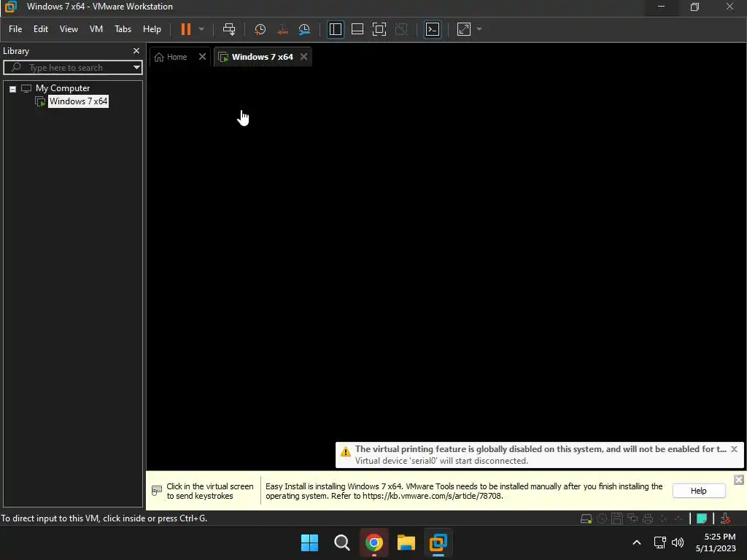This screenshot has height=560, width=747.
Task: Close the Easy Install information bar
Action: (738, 480)
